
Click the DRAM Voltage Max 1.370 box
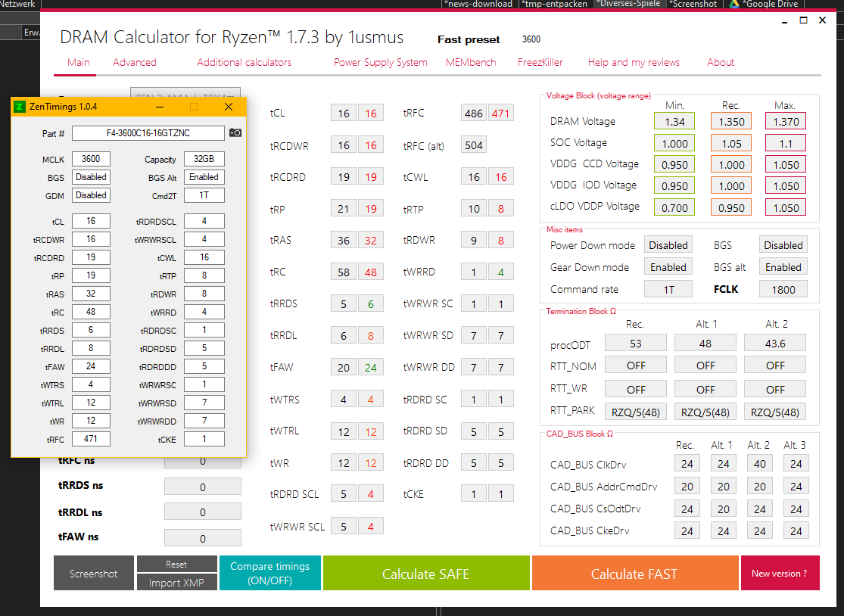pyautogui.click(x=786, y=122)
